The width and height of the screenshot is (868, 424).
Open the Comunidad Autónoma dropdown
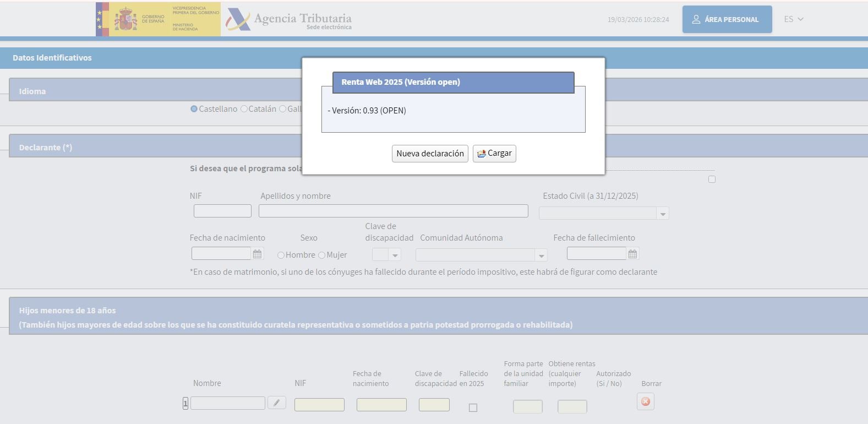point(541,256)
